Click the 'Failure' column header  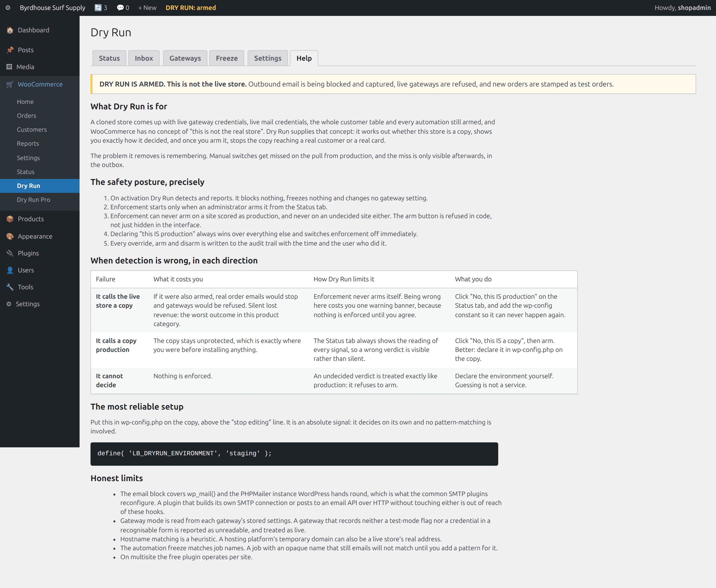click(x=120, y=279)
